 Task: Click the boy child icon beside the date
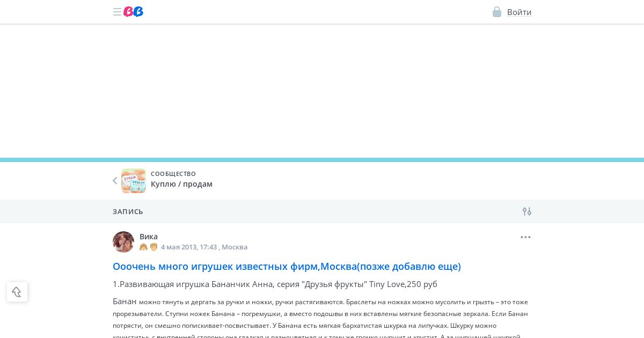pos(154,247)
